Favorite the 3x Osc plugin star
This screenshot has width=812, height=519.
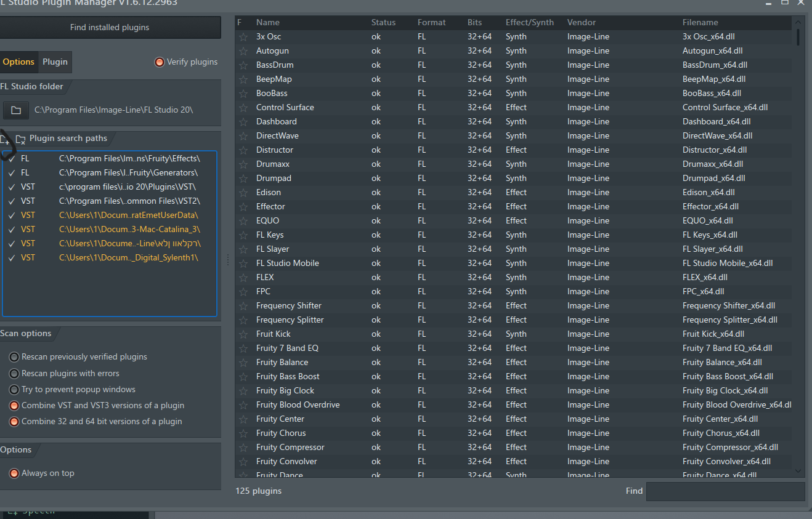[x=243, y=37]
